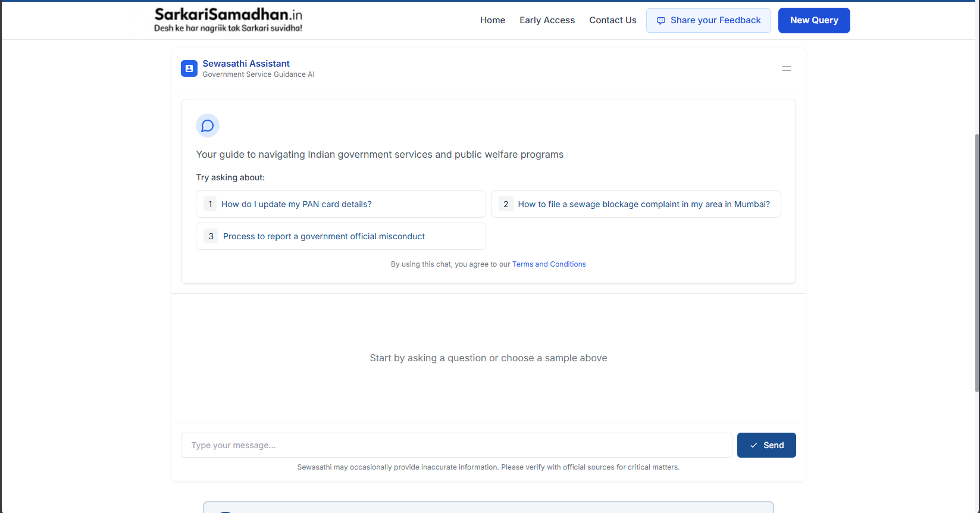Screen dimensions: 980x513
Task: Go to Early Access page
Action: pyautogui.click(x=547, y=20)
